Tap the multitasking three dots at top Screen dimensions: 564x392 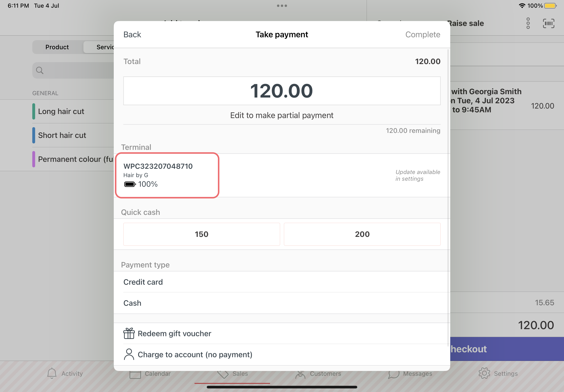282,6
